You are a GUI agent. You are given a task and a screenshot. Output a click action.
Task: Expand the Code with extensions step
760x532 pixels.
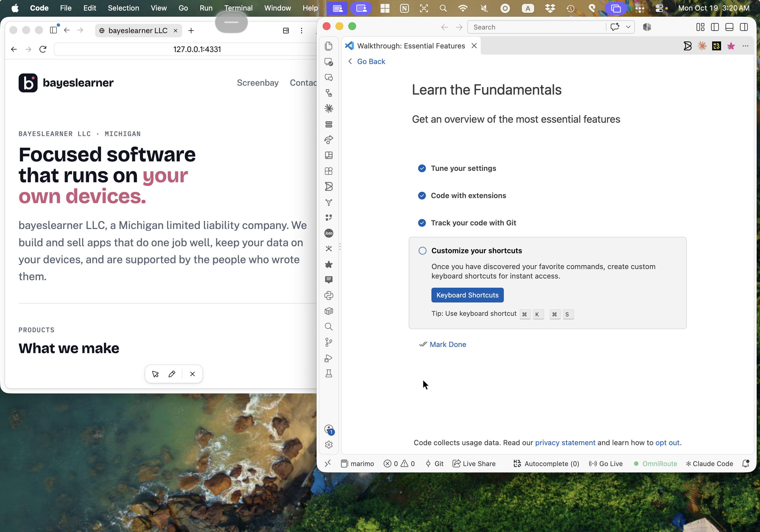tap(468, 196)
